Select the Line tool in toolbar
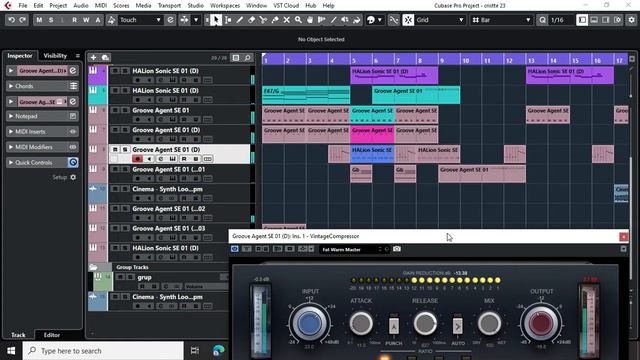640x360 pixels. (333, 20)
